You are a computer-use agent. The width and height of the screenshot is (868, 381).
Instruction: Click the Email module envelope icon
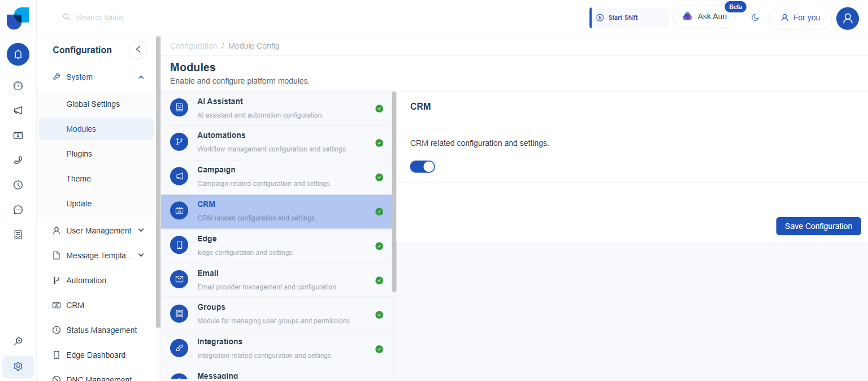pyautogui.click(x=179, y=279)
